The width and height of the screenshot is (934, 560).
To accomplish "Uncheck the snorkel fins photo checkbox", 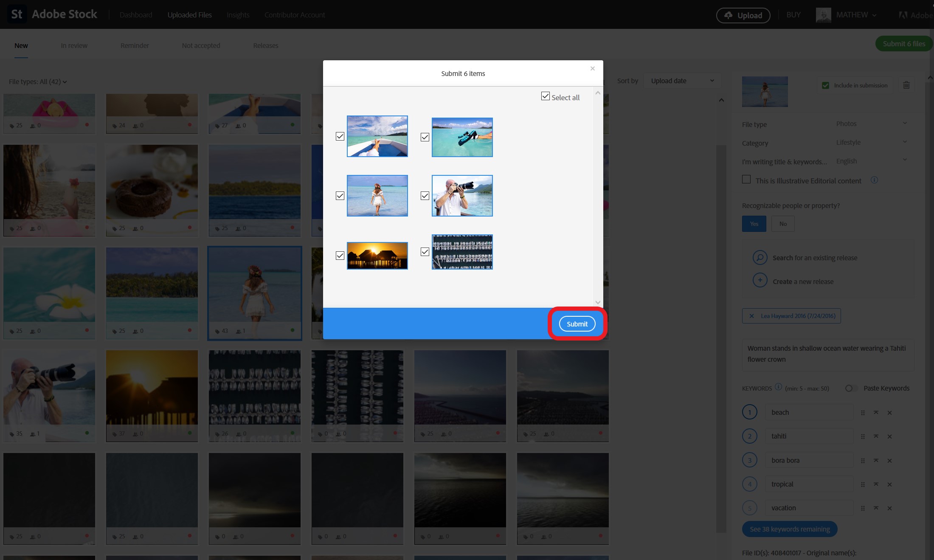I will (x=425, y=137).
